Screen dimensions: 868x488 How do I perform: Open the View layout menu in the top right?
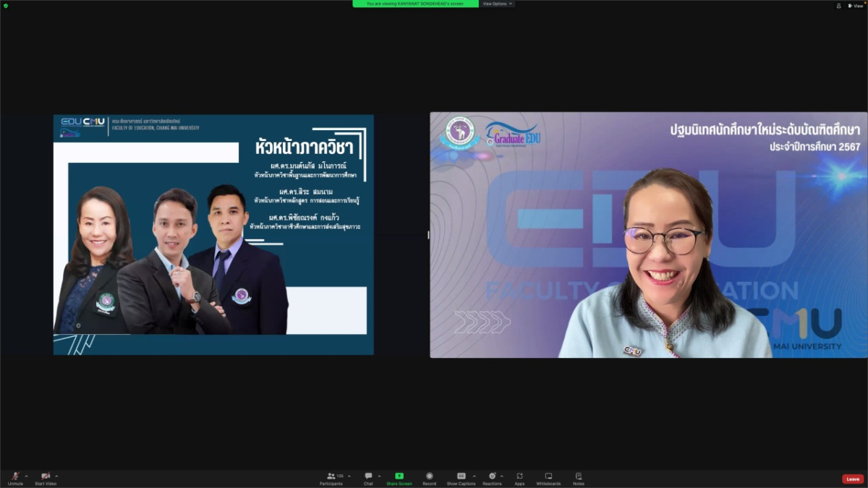coord(855,6)
